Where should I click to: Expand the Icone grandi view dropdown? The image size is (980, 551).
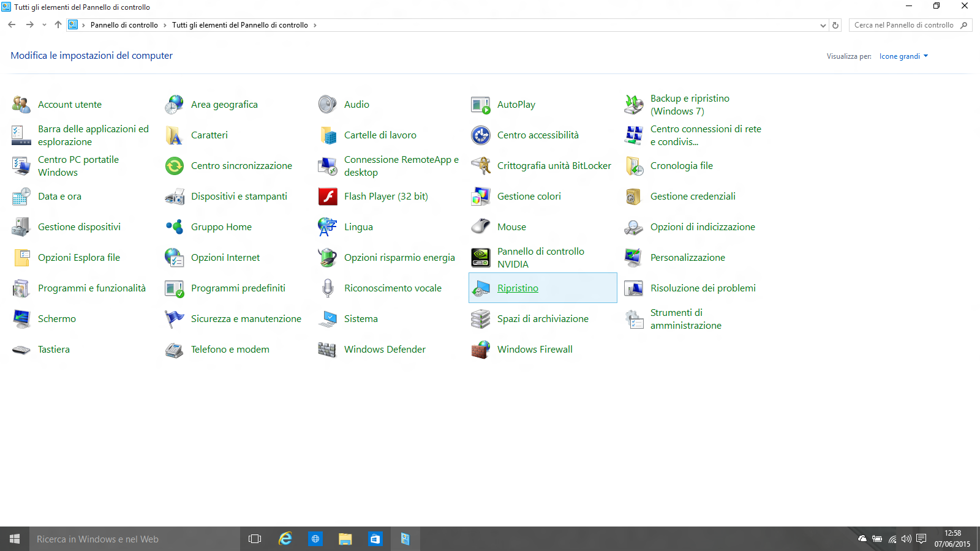tap(903, 56)
